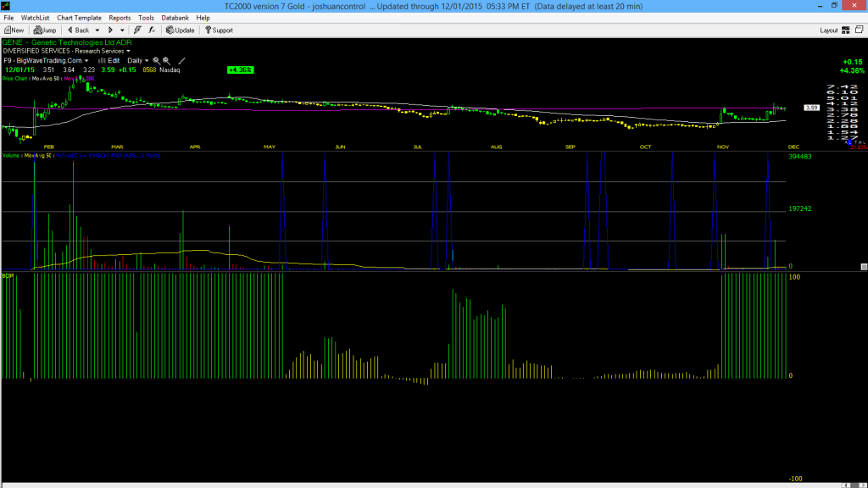Click the Volume legend label
Screen dimensions: 868x488
coord(10,156)
